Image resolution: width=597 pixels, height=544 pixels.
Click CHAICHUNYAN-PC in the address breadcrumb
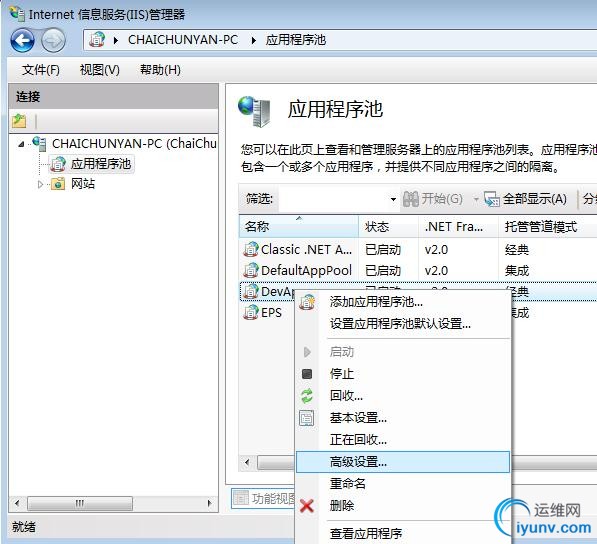[x=183, y=40]
